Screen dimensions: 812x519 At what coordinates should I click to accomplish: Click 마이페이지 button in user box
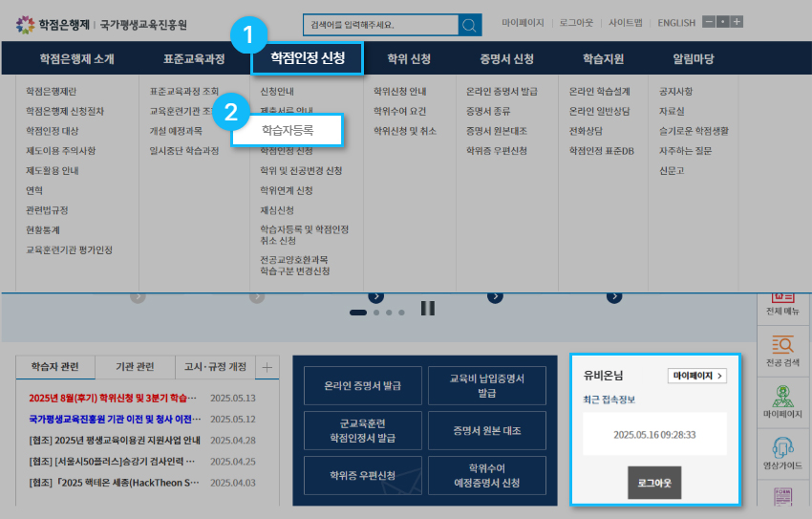[x=697, y=376]
